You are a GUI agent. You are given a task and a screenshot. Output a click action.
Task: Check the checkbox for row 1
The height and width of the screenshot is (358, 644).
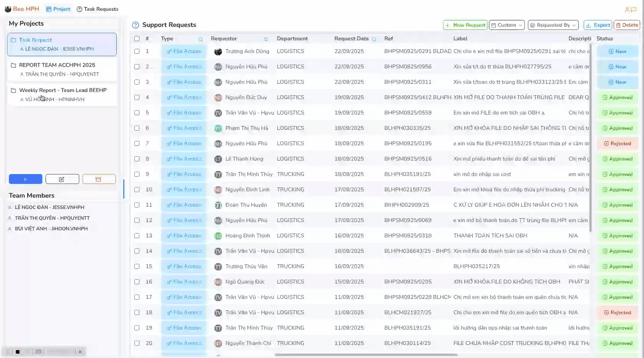137,51
